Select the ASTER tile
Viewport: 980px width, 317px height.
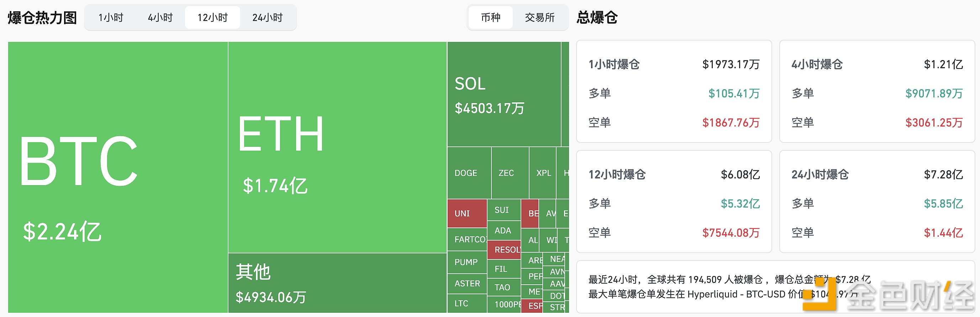pos(467,284)
